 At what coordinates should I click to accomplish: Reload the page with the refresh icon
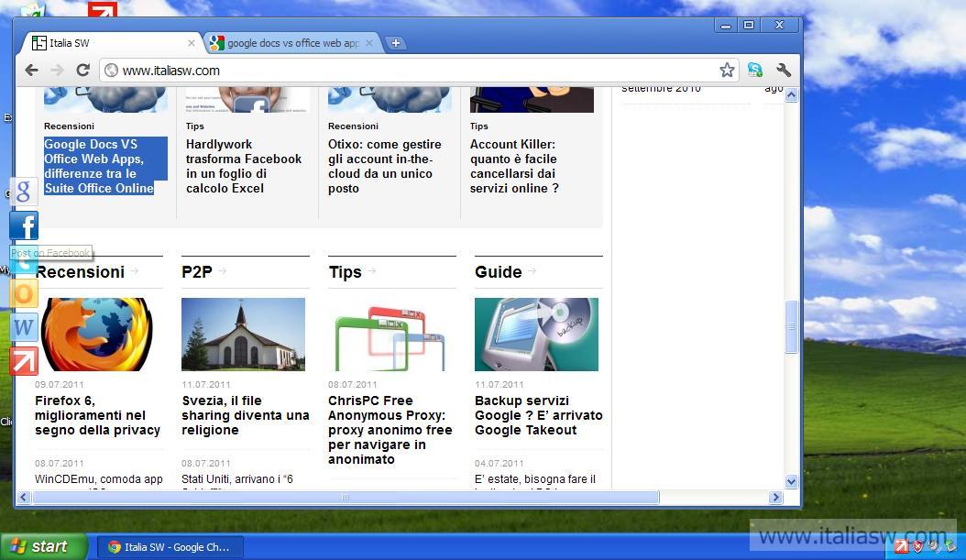click(x=83, y=71)
